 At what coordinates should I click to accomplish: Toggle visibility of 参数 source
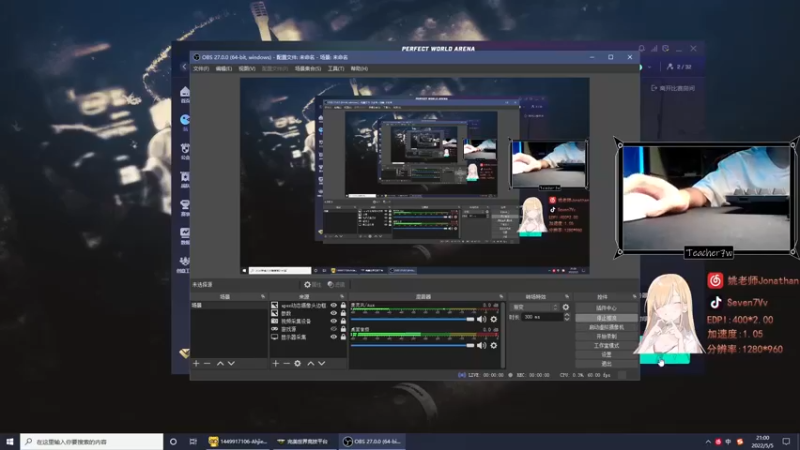pos(334,313)
